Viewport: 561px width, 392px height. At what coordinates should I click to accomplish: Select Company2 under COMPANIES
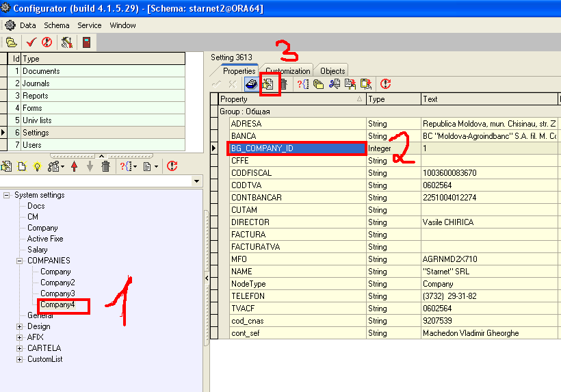pos(57,283)
